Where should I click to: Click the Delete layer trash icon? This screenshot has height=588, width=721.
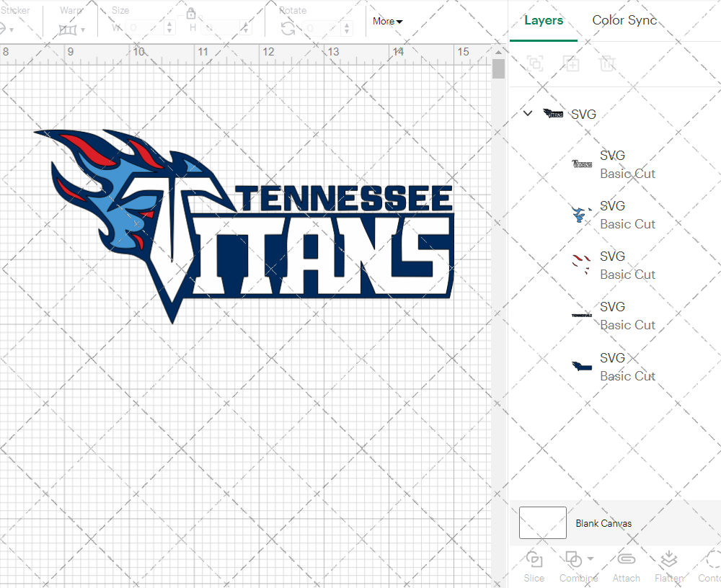tap(607, 63)
